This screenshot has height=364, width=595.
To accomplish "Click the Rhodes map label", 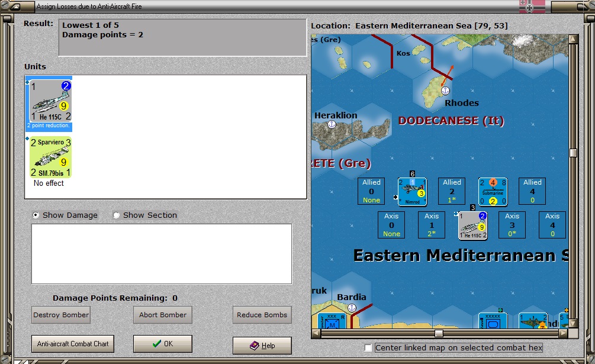I will pyautogui.click(x=462, y=103).
